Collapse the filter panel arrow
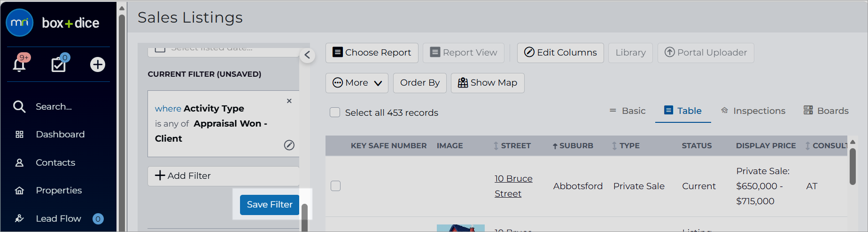The image size is (868, 232). tap(307, 55)
